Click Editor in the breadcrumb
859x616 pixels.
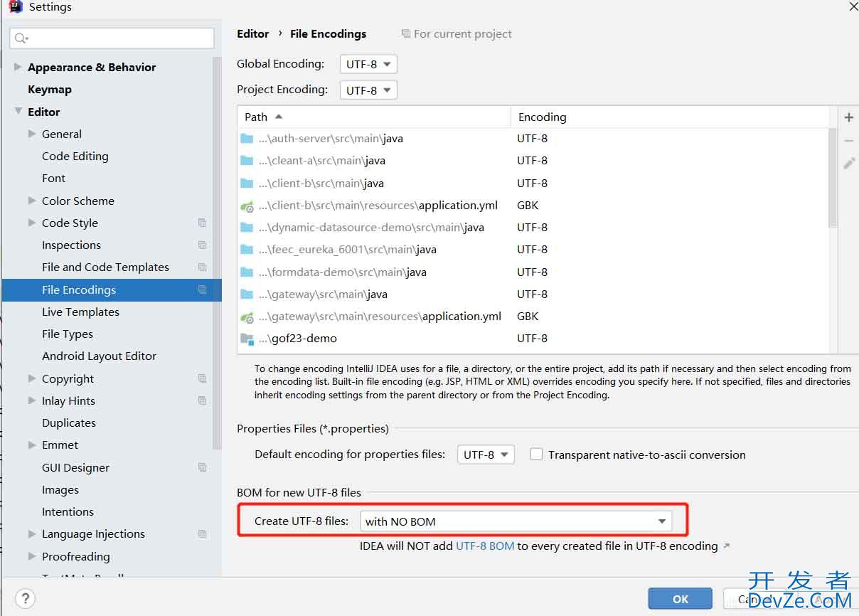(x=253, y=34)
